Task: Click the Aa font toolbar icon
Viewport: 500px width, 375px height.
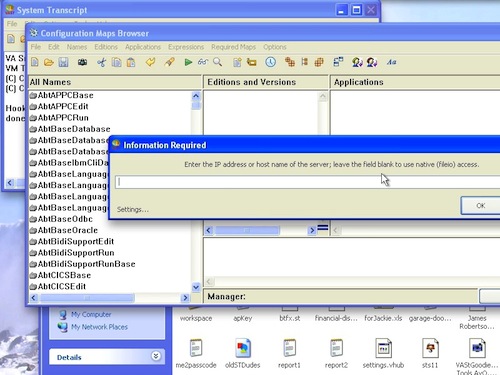Action: [x=391, y=62]
